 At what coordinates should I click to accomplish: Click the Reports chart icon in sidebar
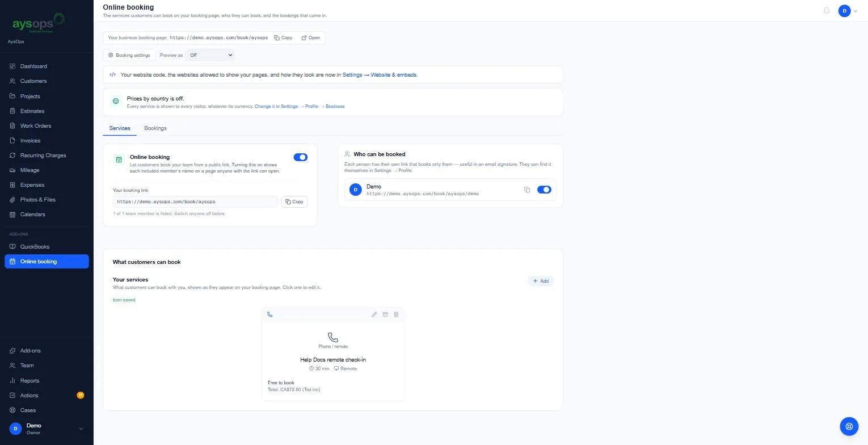tap(12, 381)
